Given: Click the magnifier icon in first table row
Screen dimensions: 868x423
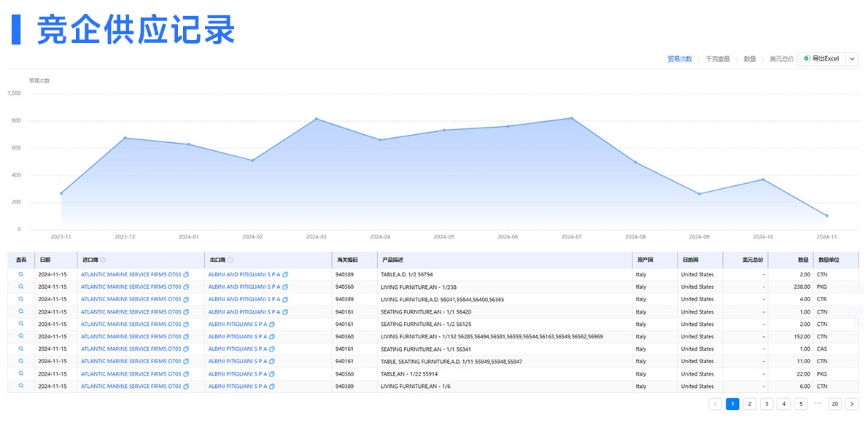Looking at the screenshot, I should click(x=21, y=274).
